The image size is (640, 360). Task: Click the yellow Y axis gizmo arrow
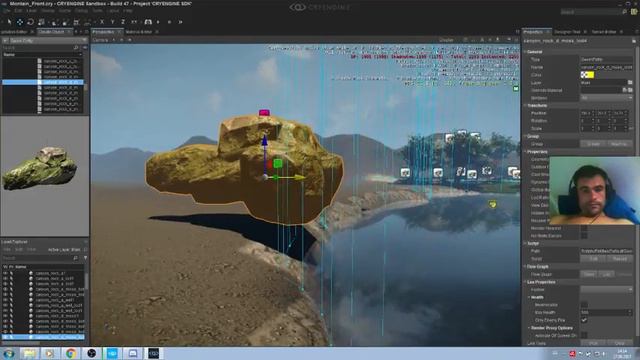point(299,178)
